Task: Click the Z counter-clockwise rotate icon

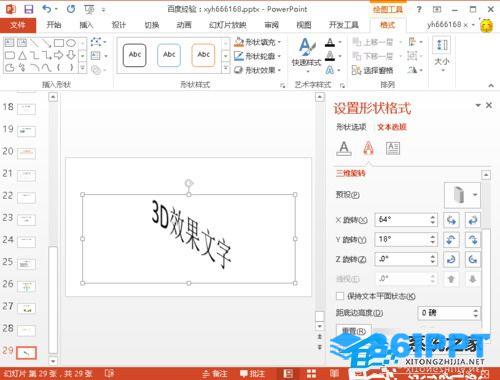Action: [473, 259]
